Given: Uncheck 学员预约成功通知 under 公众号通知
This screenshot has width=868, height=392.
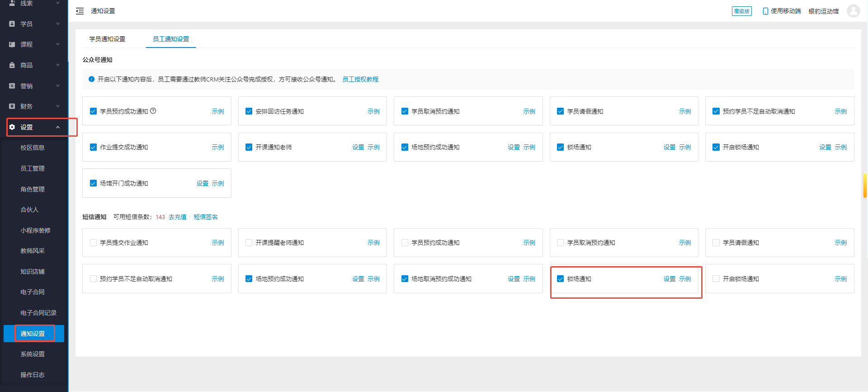Looking at the screenshot, I should tap(93, 111).
